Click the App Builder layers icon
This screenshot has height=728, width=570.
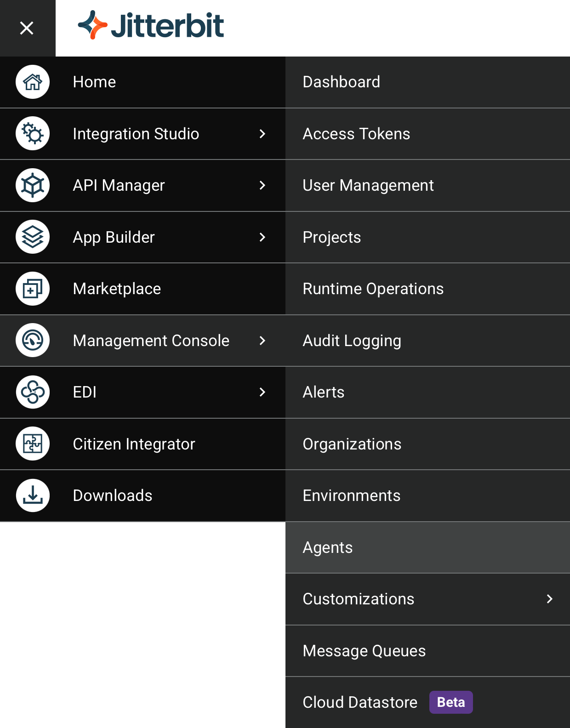(x=33, y=237)
